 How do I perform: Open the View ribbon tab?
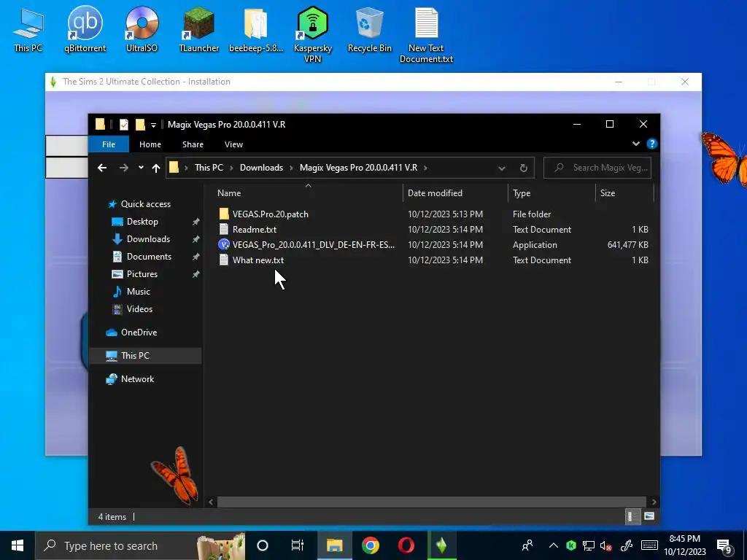click(233, 144)
